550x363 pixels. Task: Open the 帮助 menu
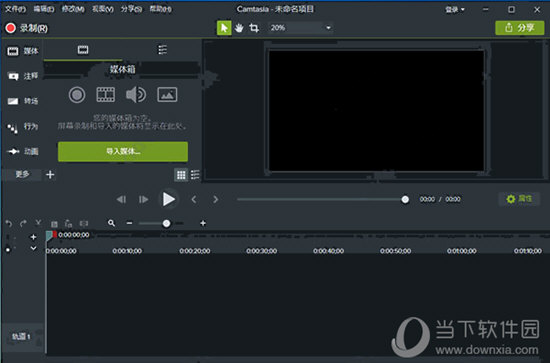[x=160, y=9]
